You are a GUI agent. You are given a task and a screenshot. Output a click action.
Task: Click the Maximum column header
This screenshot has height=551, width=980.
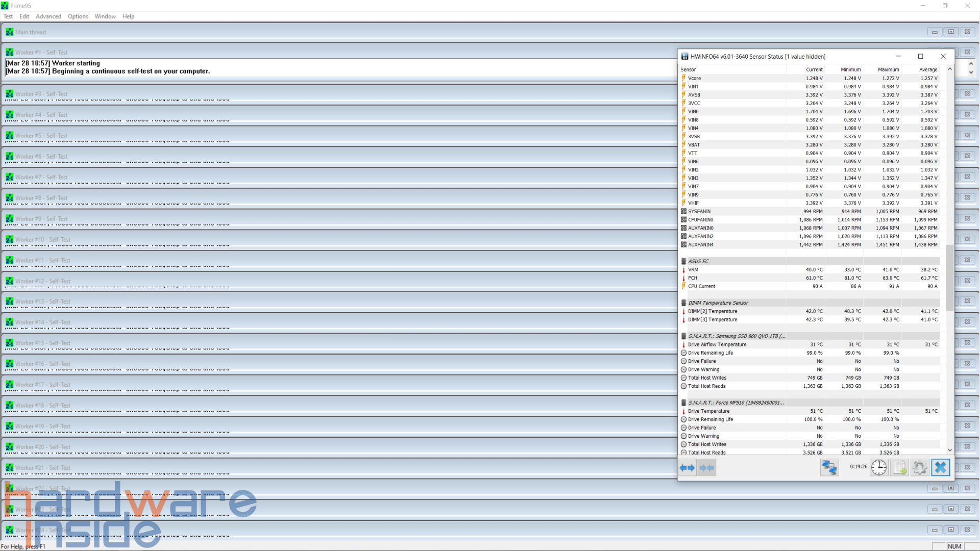click(x=882, y=69)
